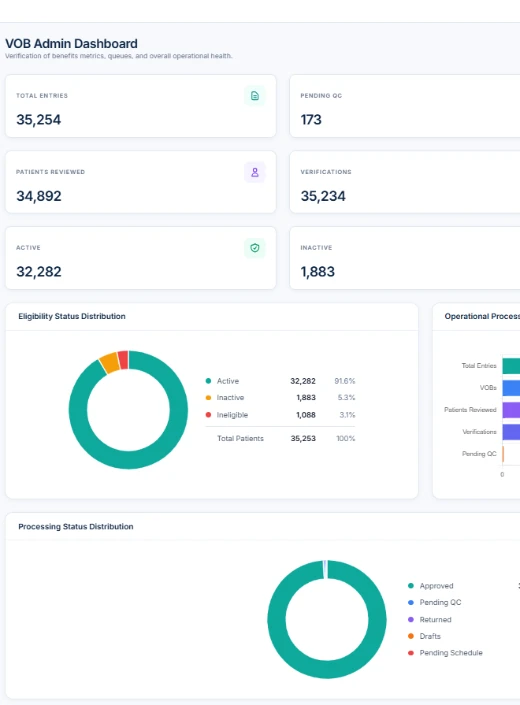Click the Drafts legend label
Image resolution: width=520 pixels, height=705 pixels.
click(x=430, y=636)
